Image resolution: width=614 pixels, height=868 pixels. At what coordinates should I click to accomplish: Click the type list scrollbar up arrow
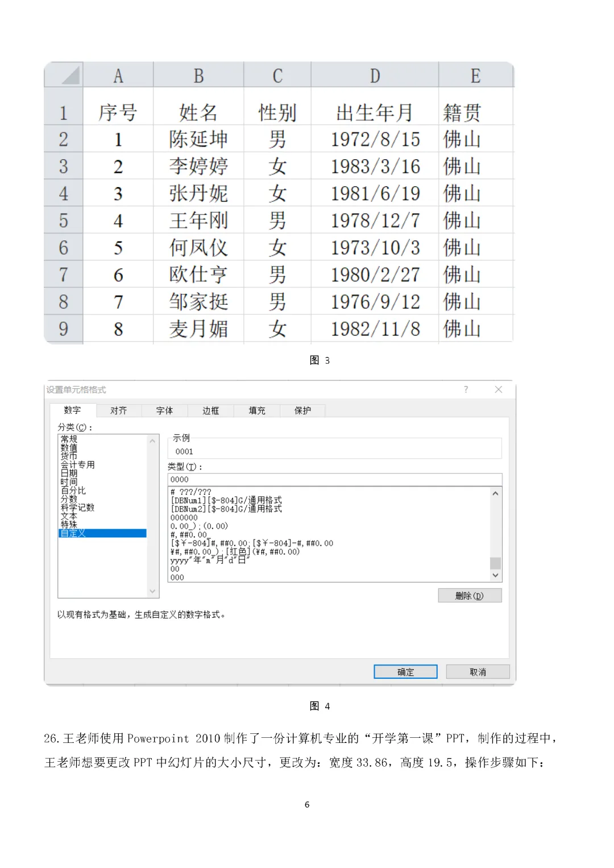(495, 492)
